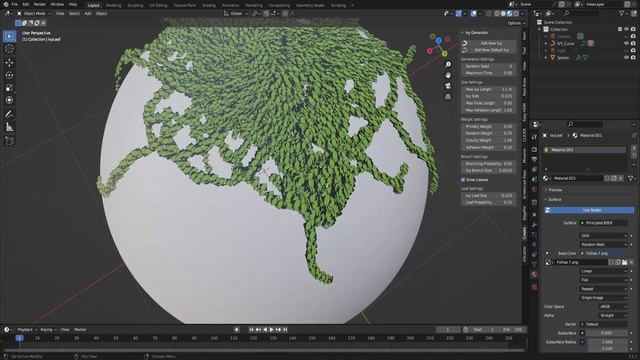Click Principled BSDF surface shader field
Image resolution: width=640 pixels, height=360 pixels.
604,223
